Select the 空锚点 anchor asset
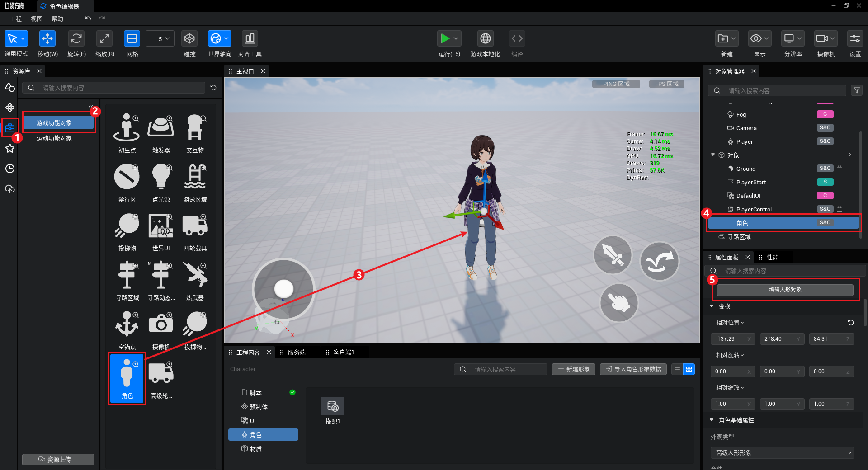Image resolution: width=868 pixels, height=470 pixels. click(127, 330)
